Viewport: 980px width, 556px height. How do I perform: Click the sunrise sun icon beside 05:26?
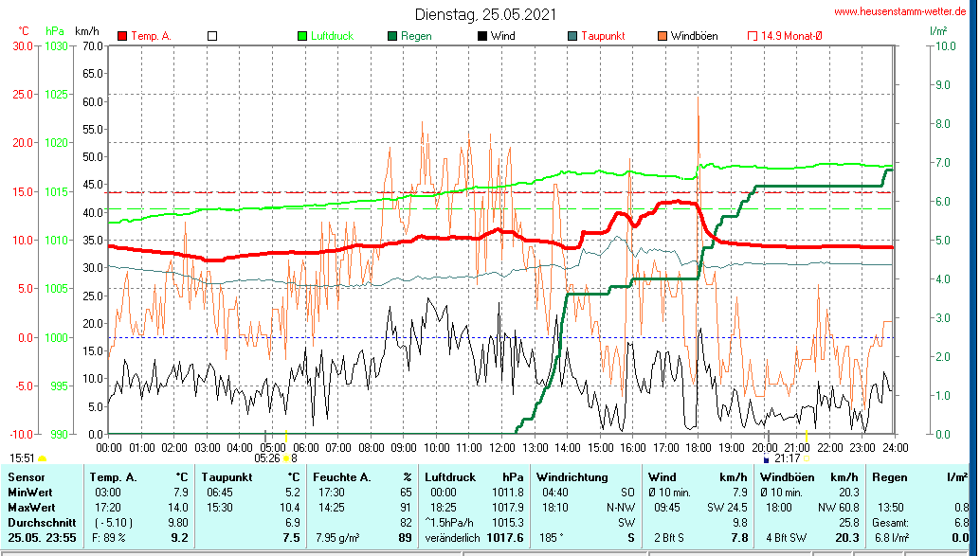285,458
